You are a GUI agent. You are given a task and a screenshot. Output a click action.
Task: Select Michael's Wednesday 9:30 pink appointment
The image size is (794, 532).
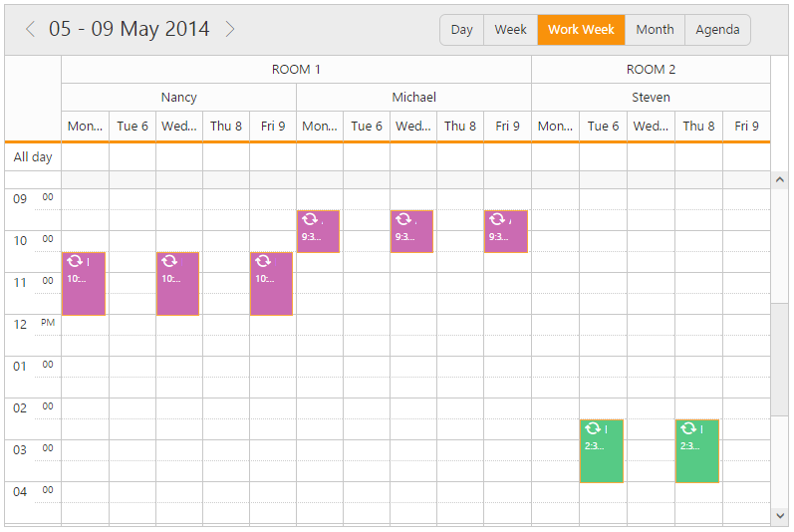pos(411,237)
